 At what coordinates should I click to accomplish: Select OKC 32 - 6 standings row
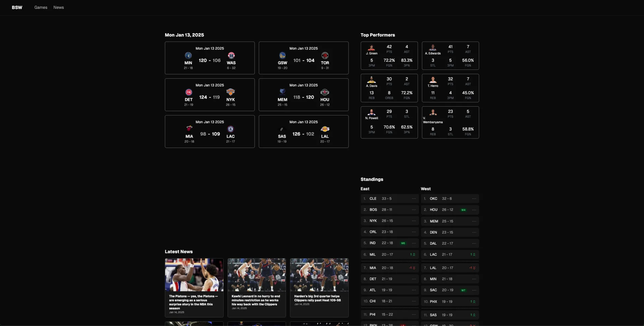tap(450, 198)
